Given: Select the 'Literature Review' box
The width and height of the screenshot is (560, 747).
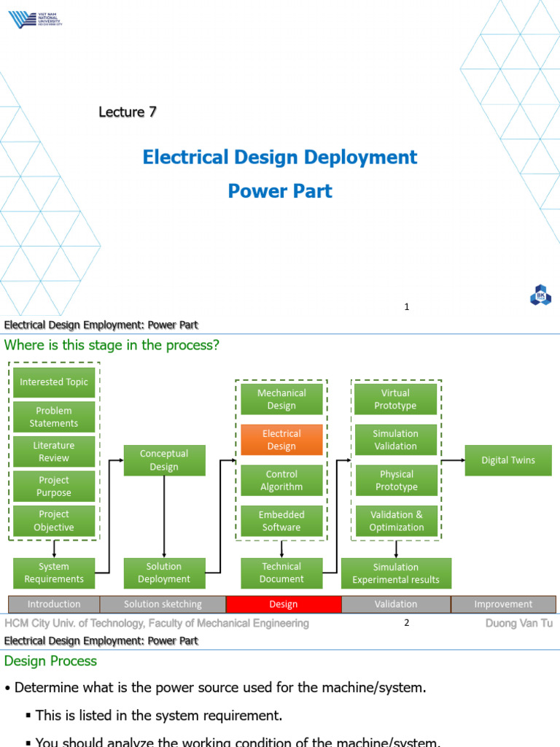Looking at the screenshot, I should pos(54,452).
